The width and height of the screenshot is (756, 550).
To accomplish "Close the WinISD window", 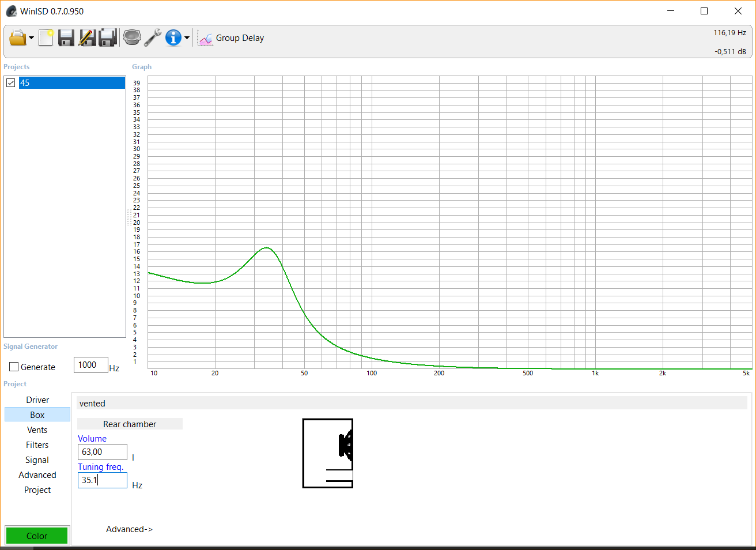I will [738, 11].
